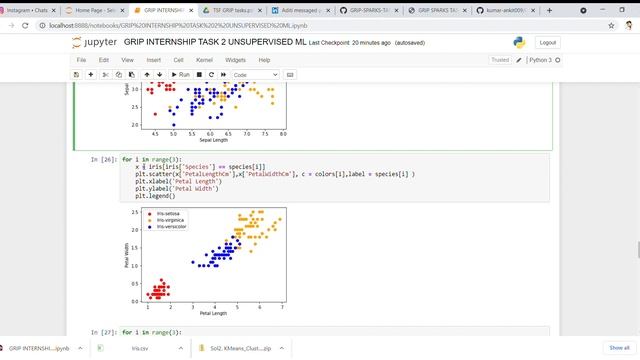Click the Python logo icon
The width and height of the screenshot is (640, 360).
519,42
